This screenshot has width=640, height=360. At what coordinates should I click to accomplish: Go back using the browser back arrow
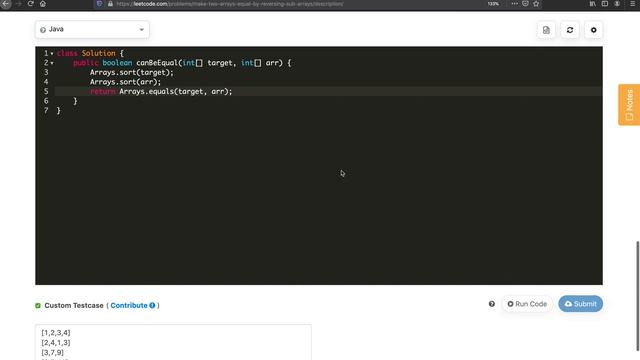coord(6,4)
